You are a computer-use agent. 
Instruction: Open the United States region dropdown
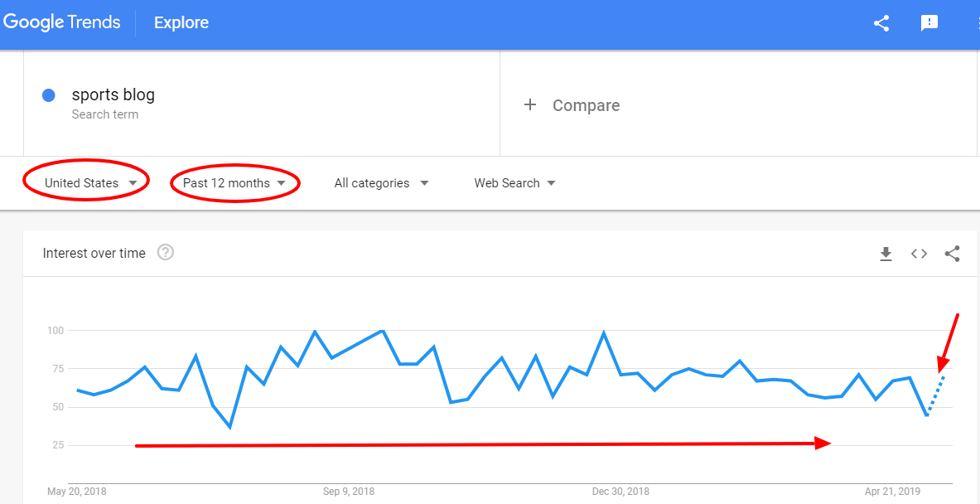point(90,183)
